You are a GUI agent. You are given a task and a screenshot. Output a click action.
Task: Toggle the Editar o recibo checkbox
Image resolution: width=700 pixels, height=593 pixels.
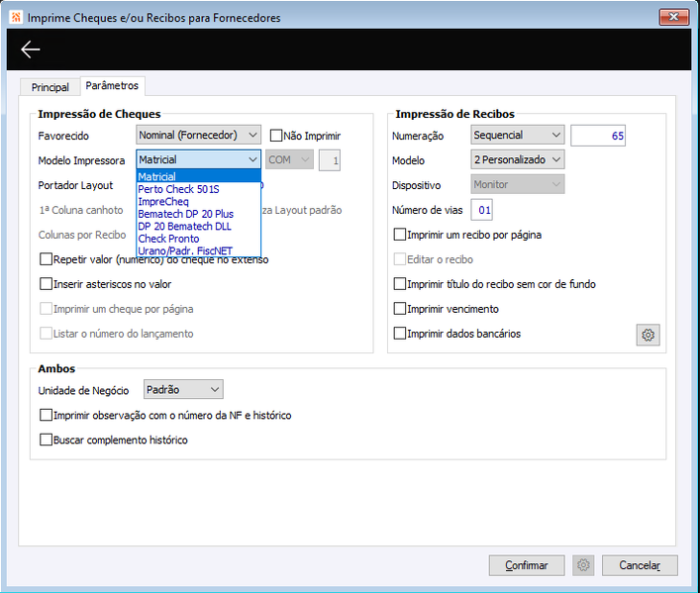coord(400,259)
